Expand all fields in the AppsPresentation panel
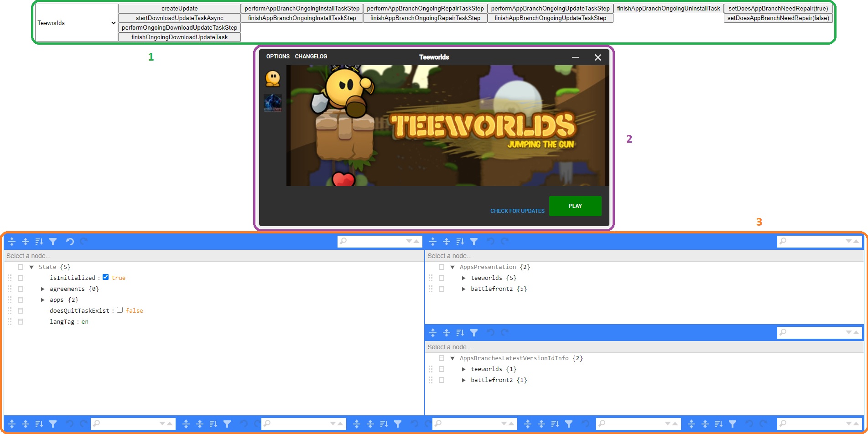 (x=433, y=242)
